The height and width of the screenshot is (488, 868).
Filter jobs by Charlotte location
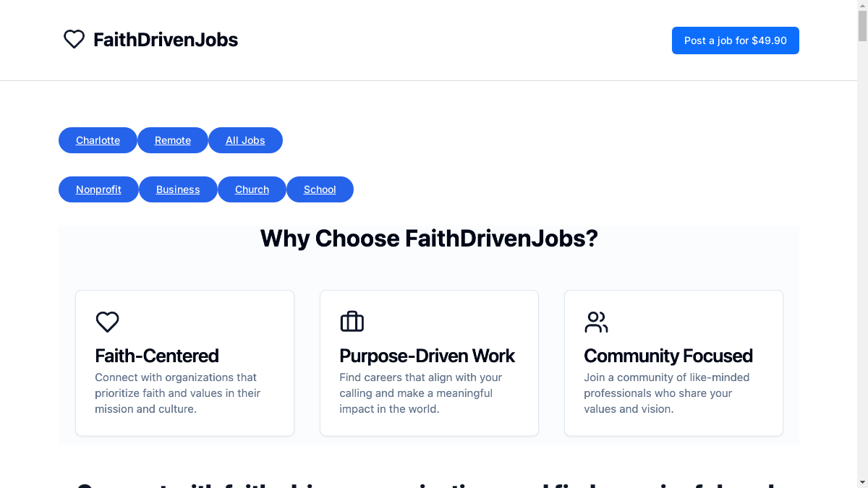pyautogui.click(x=98, y=140)
